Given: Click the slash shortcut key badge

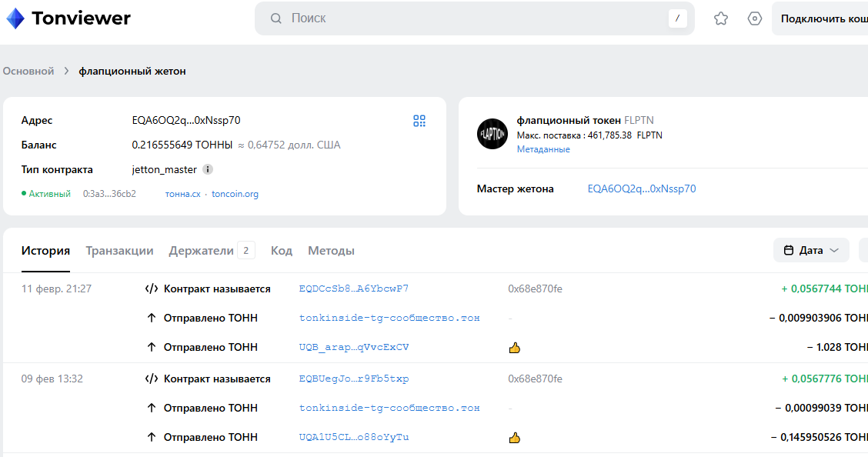Looking at the screenshot, I should (678, 18).
